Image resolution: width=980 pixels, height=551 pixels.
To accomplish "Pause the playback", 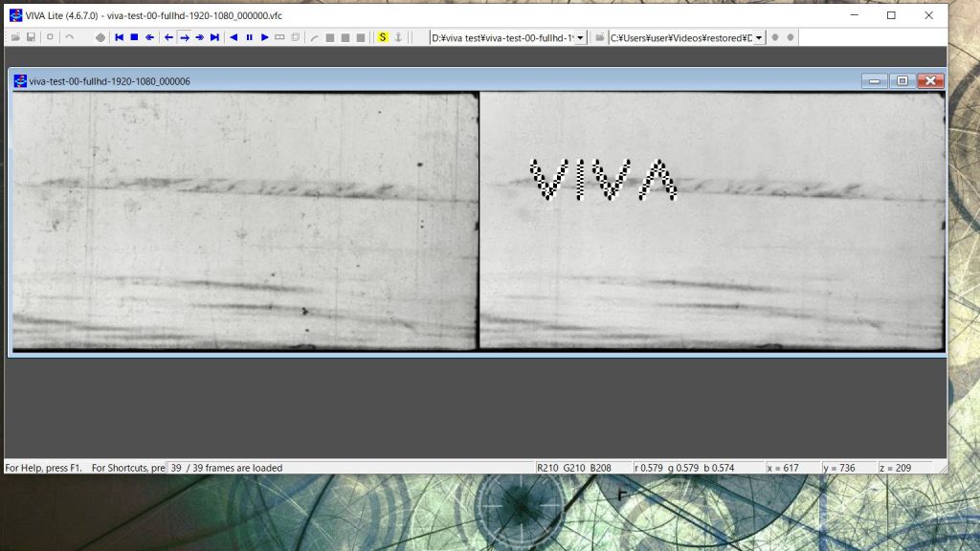I will [249, 37].
